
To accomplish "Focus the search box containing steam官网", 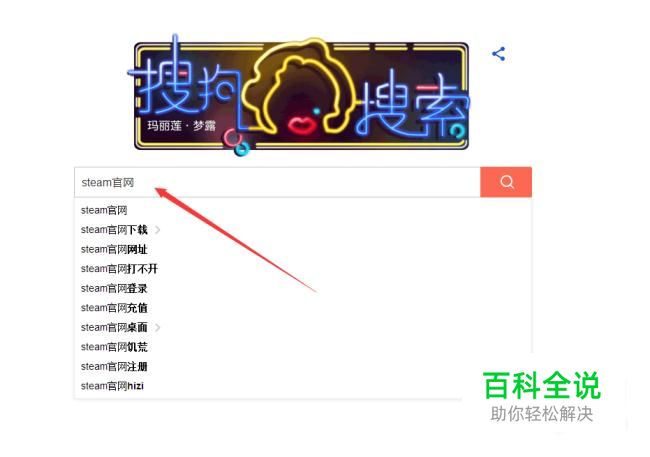I will click(277, 182).
